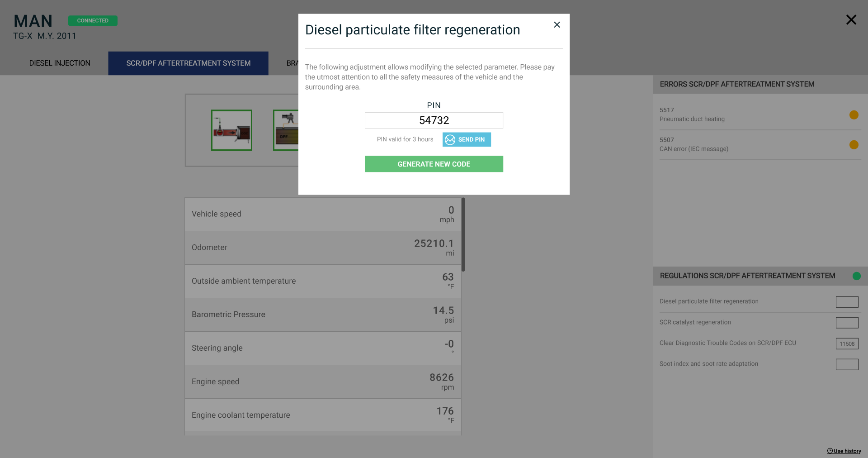The width and height of the screenshot is (868, 458).
Task: Select Engine coolant temperature row
Action: tap(323, 415)
